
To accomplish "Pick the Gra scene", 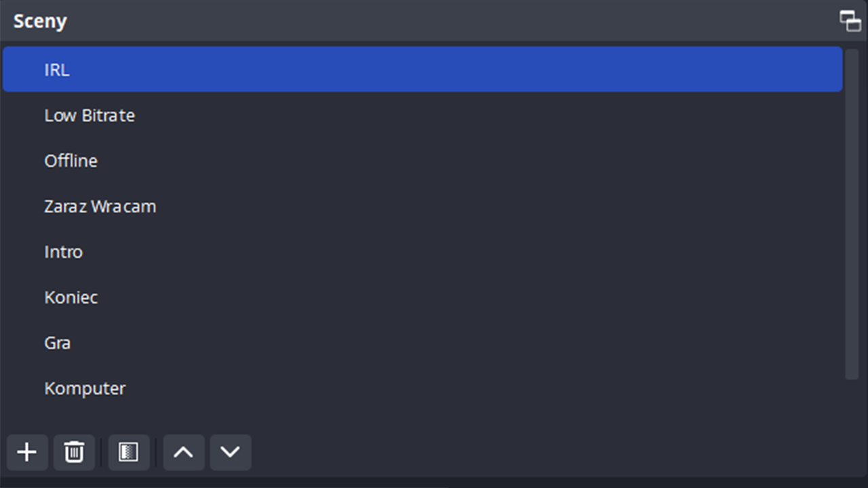I will coord(58,342).
